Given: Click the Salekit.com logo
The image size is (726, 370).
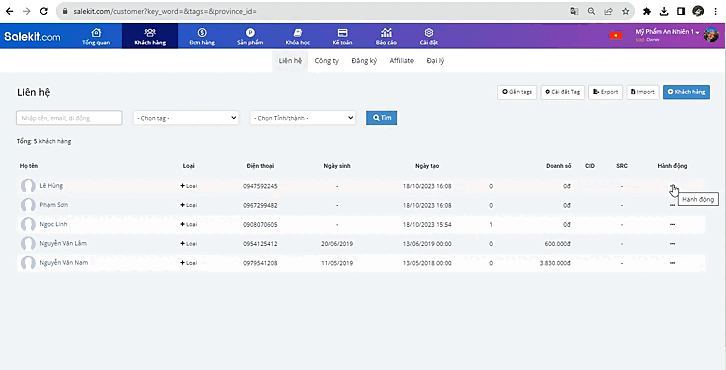Looking at the screenshot, I should tap(32, 36).
